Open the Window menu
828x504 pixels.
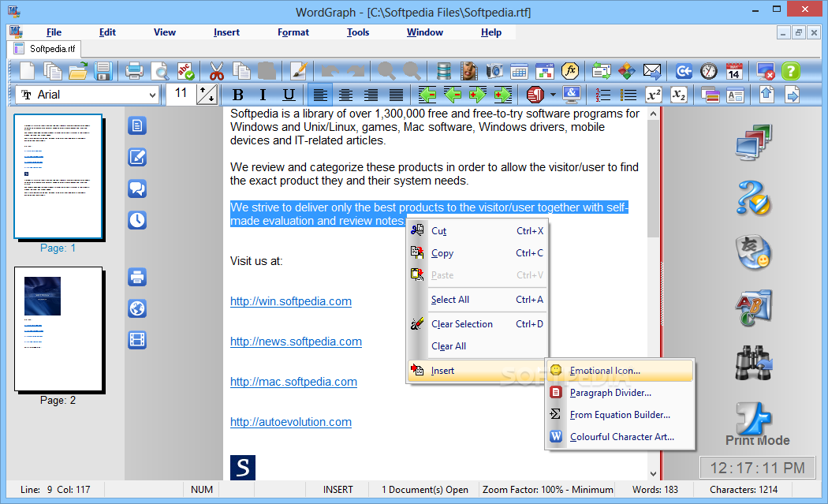(x=424, y=32)
